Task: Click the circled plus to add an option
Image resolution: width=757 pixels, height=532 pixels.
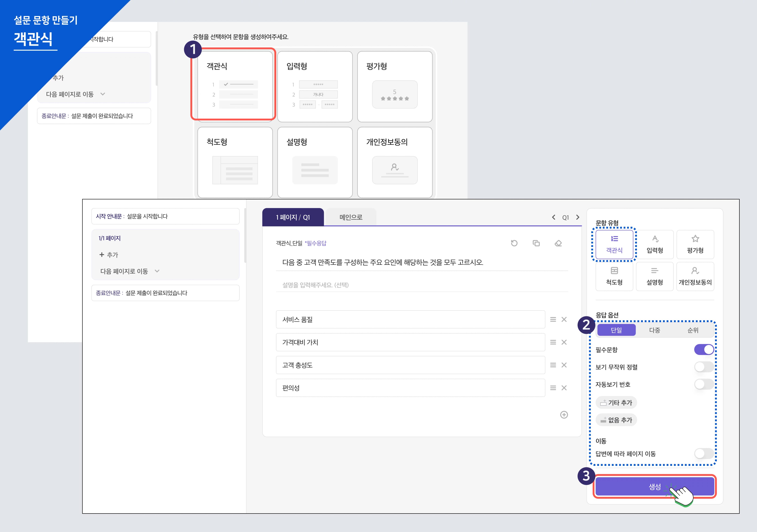Action: (x=564, y=415)
